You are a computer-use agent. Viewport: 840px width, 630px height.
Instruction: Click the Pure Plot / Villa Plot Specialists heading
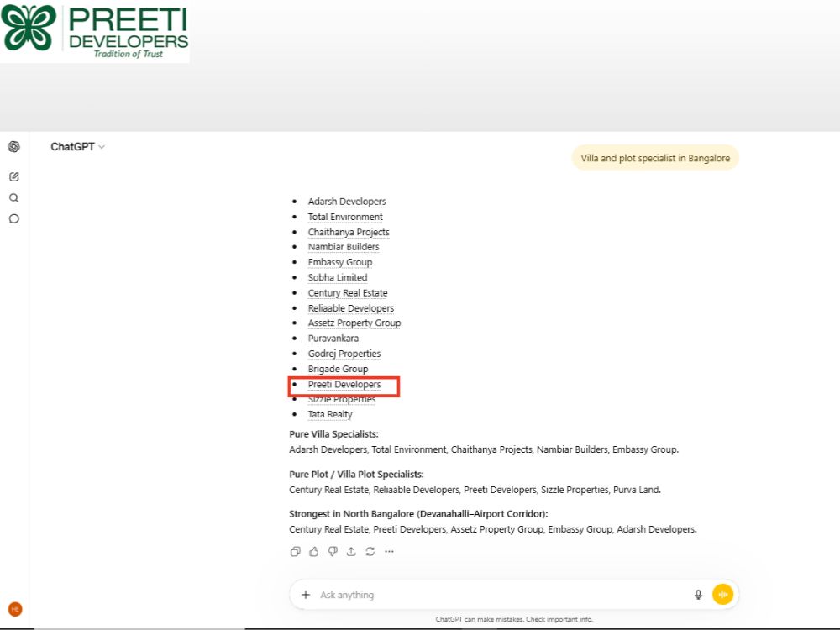coord(356,475)
